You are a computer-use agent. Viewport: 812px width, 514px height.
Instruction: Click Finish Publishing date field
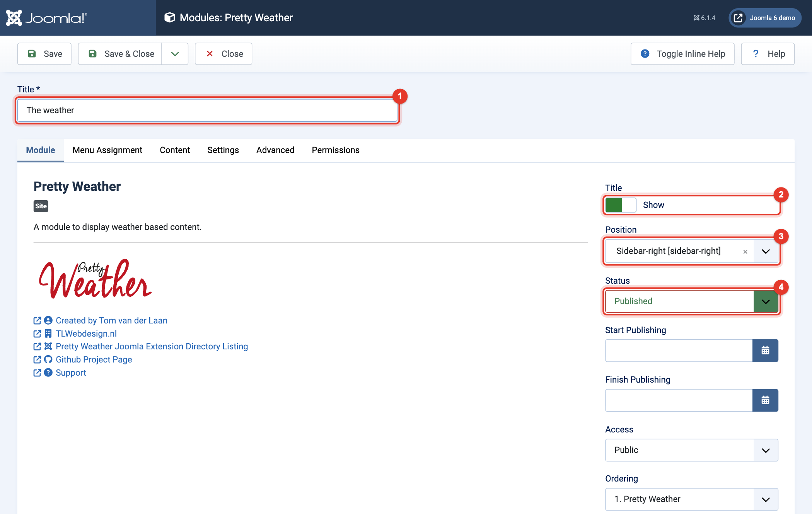click(x=679, y=400)
